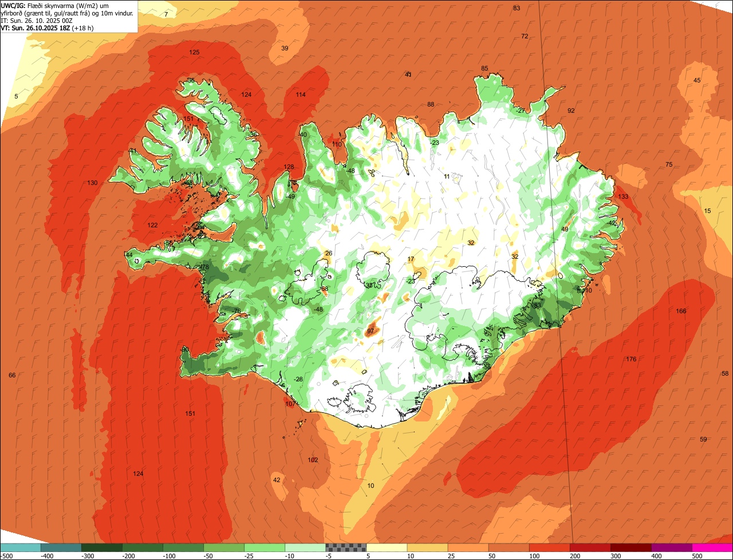The image size is (733, 560).
Task: Click the legend swatch between 5 and 10
Action: coord(387,547)
